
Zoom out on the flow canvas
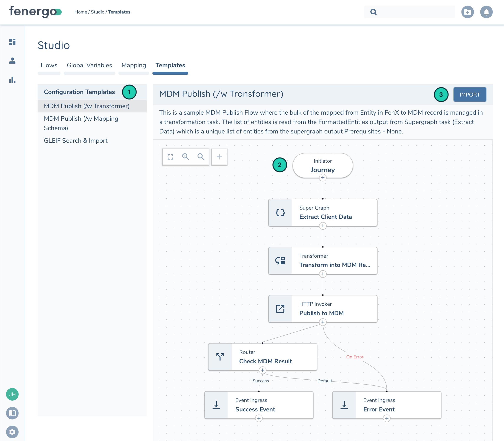(201, 157)
